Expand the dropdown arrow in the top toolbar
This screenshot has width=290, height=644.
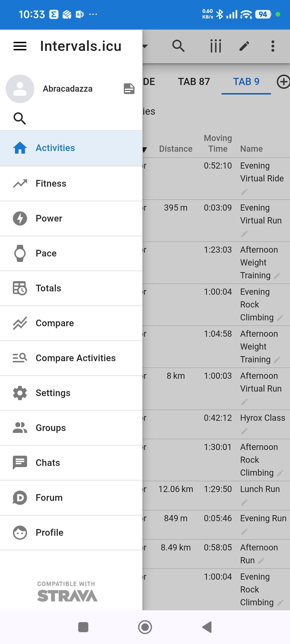coord(145,46)
